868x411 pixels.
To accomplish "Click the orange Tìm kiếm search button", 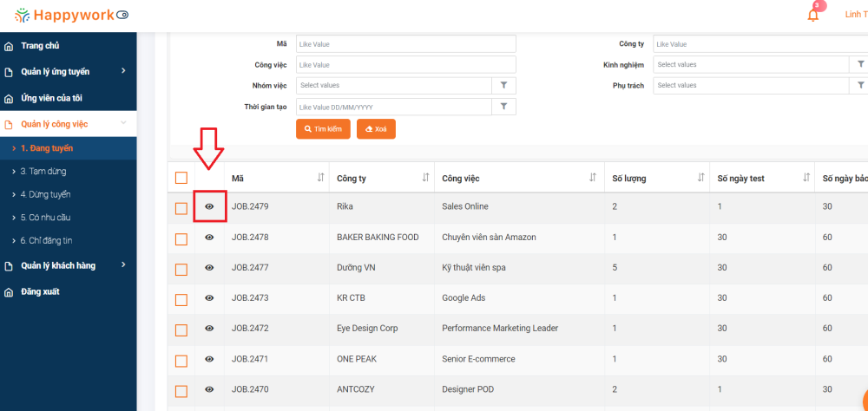I will (323, 129).
